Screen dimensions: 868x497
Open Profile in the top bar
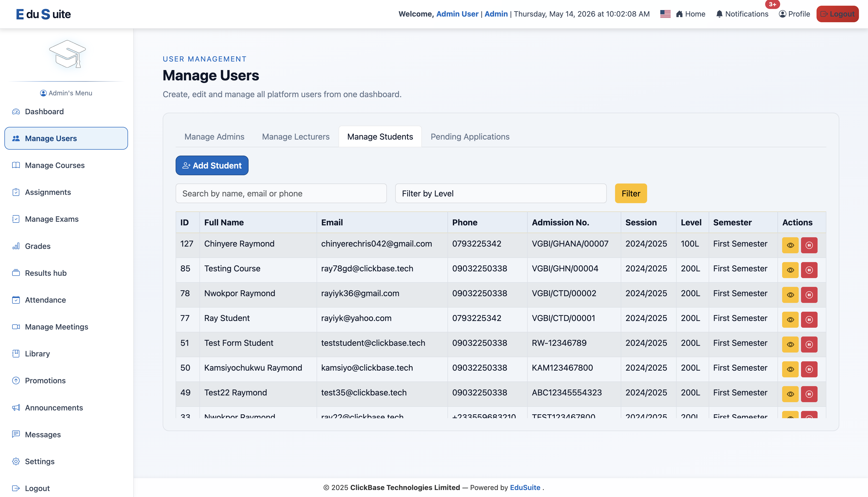tap(794, 14)
